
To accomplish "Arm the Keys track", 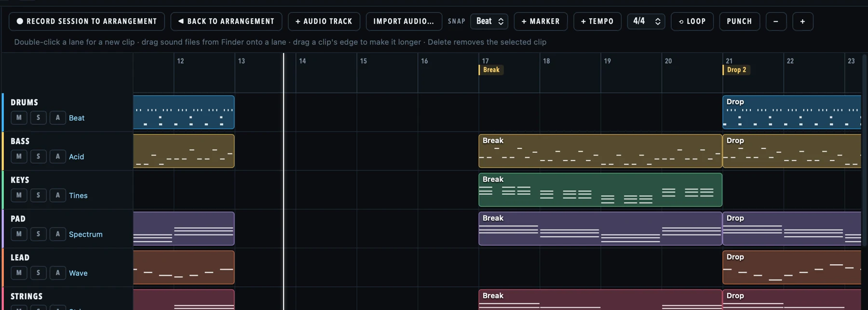I will pyautogui.click(x=58, y=195).
